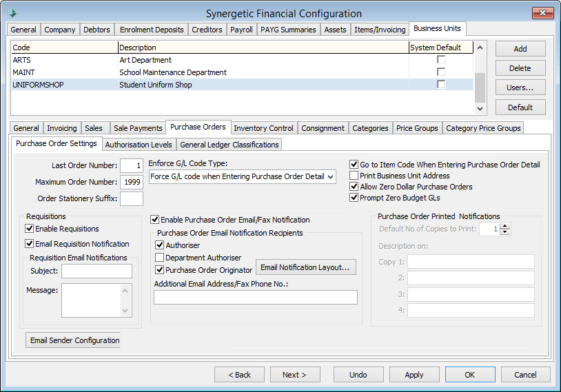Click the Default button
The width and height of the screenshot is (561, 392).
coord(520,107)
